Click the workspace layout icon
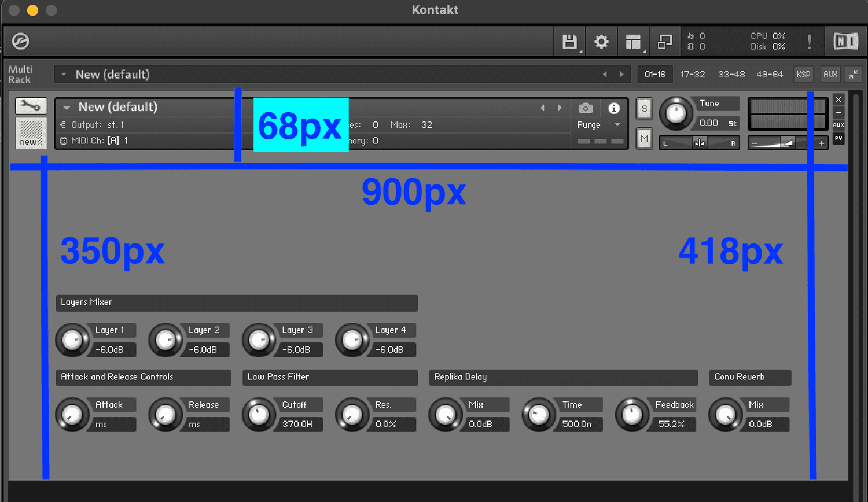The image size is (868, 502). coord(633,41)
